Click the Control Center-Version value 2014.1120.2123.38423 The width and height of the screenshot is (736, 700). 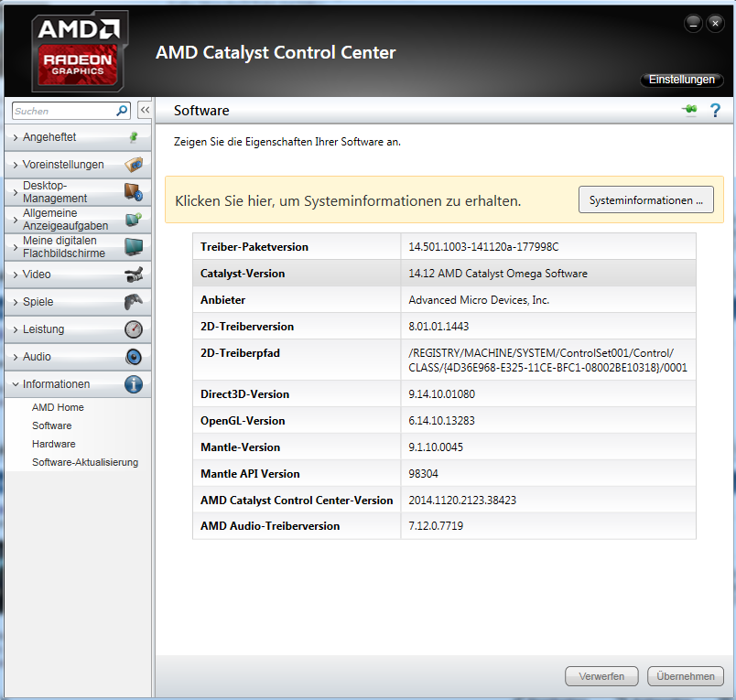pyautogui.click(x=462, y=501)
